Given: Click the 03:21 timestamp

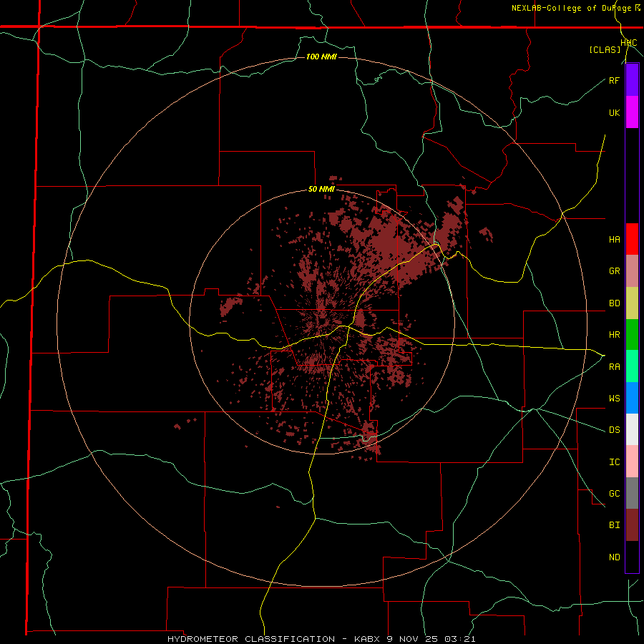Looking at the screenshot, I should 460,639.
